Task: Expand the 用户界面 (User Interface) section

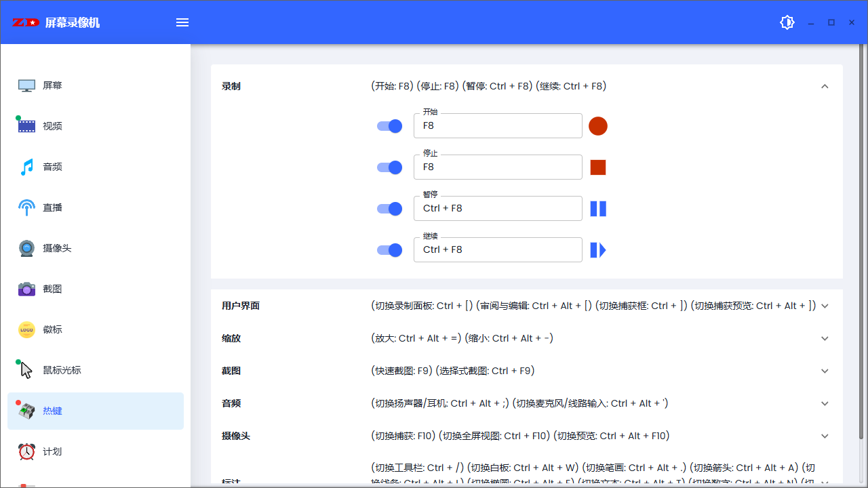Action: pyautogui.click(x=825, y=306)
